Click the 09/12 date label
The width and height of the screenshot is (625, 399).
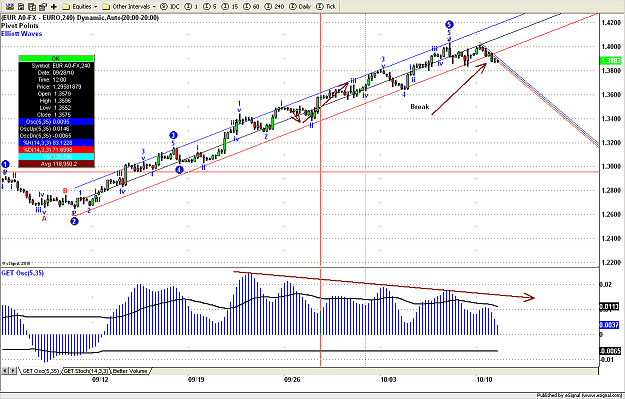(100, 380)
